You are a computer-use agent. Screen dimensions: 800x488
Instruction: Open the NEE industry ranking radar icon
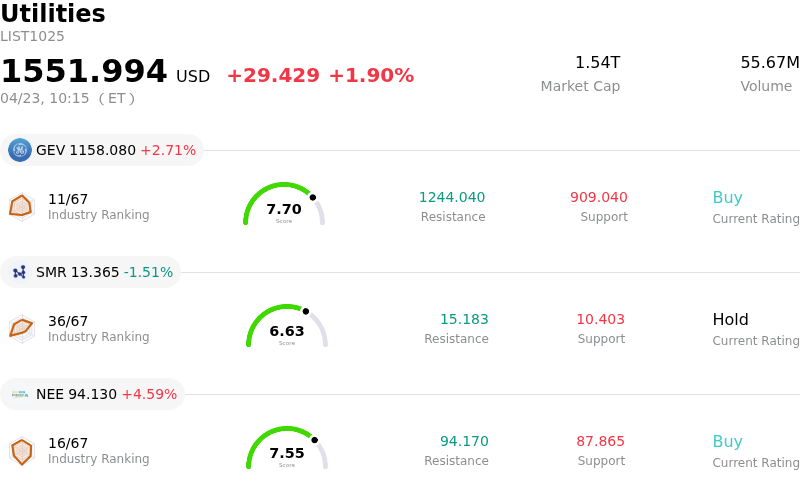click(x=21, y=451)
